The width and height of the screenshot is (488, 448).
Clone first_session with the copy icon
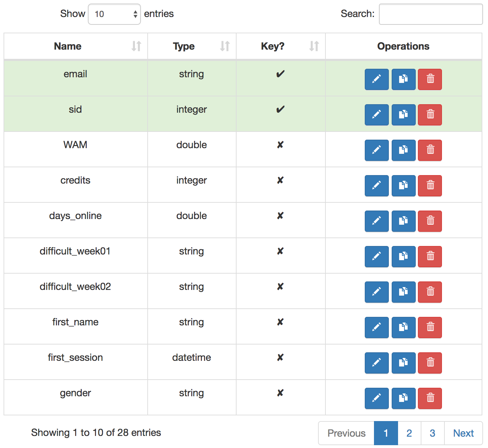tap(403, 363)
